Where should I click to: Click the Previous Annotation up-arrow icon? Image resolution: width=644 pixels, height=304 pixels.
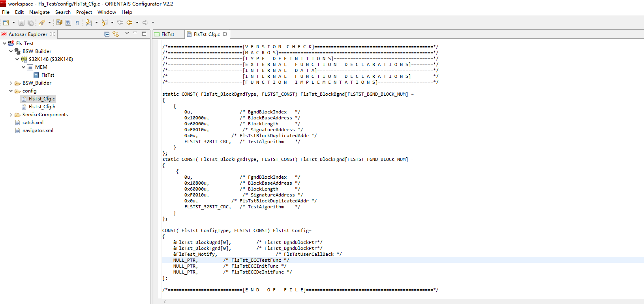(104, 23)
